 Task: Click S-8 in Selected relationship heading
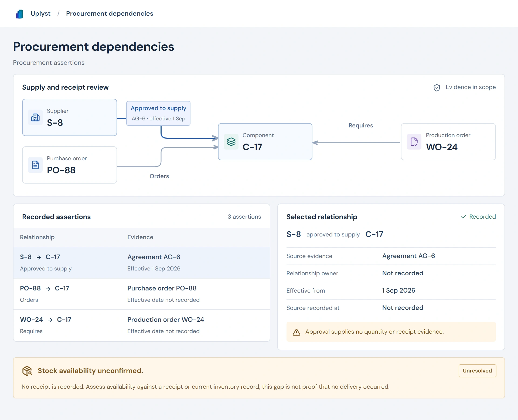point(294,234)
